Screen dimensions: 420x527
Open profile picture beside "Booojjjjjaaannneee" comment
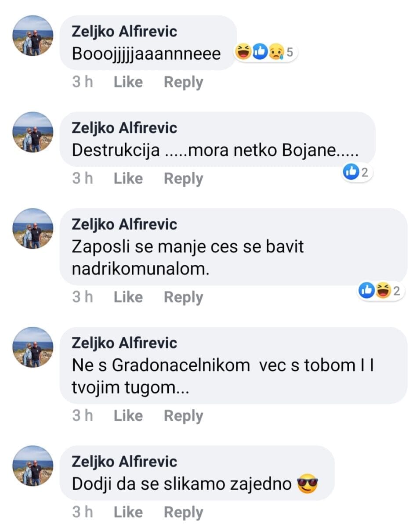tap(33, 36)
